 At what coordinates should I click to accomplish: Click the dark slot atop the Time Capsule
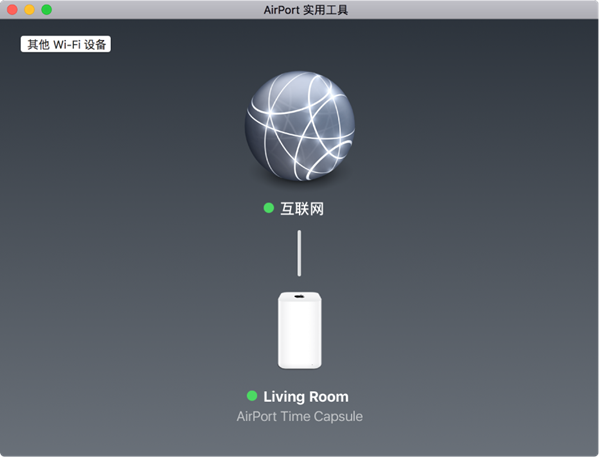click(300, 297)
